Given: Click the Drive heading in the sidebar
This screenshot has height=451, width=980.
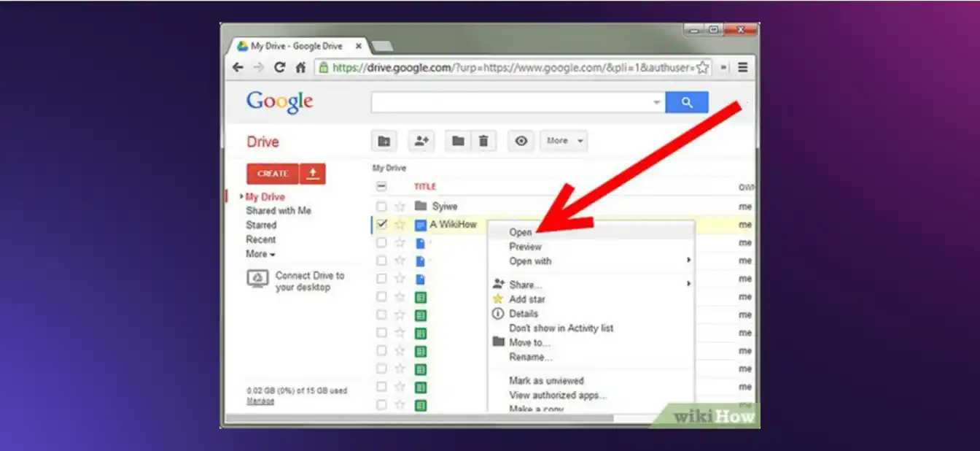Looking at the screenshot, I should (x=263, y=142).
